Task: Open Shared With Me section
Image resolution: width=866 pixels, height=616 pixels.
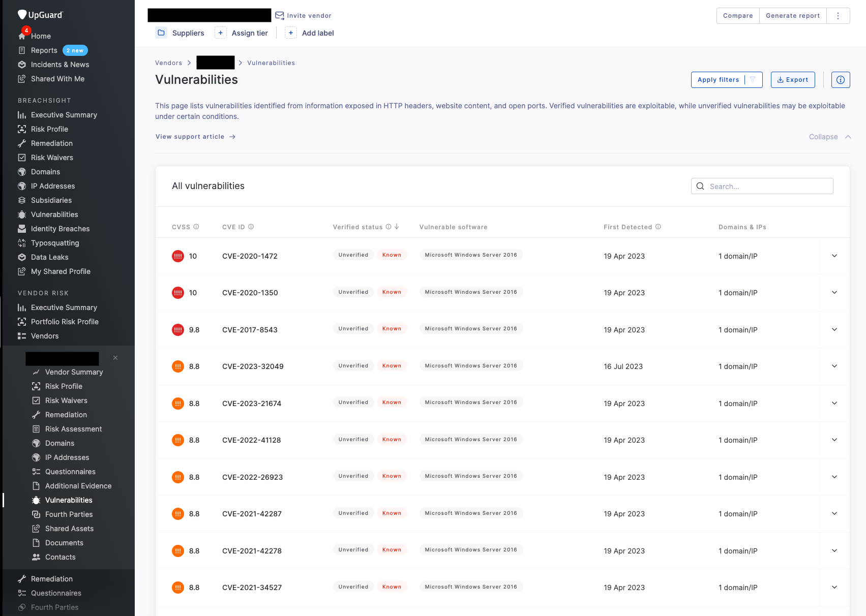Action: click(57, 79)
